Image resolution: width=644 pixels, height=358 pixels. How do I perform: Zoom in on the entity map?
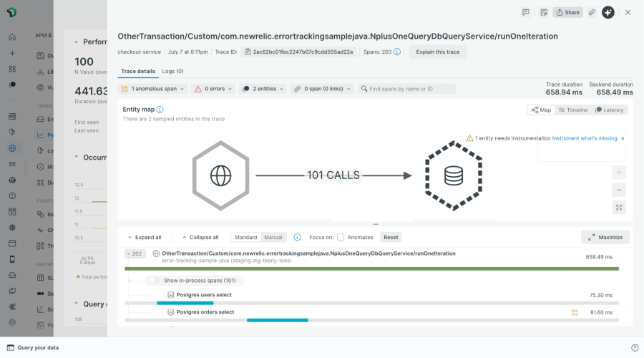[x=619, y=173]
